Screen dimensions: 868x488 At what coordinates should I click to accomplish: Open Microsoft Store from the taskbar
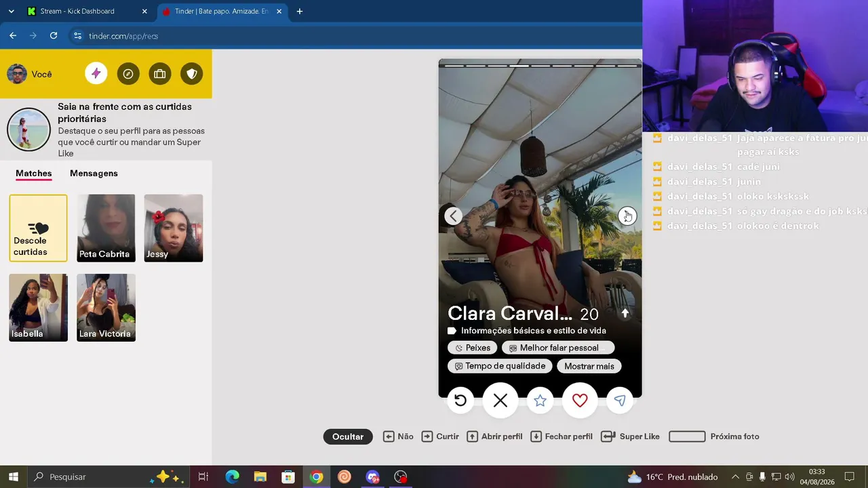click(x=288, y=476)
